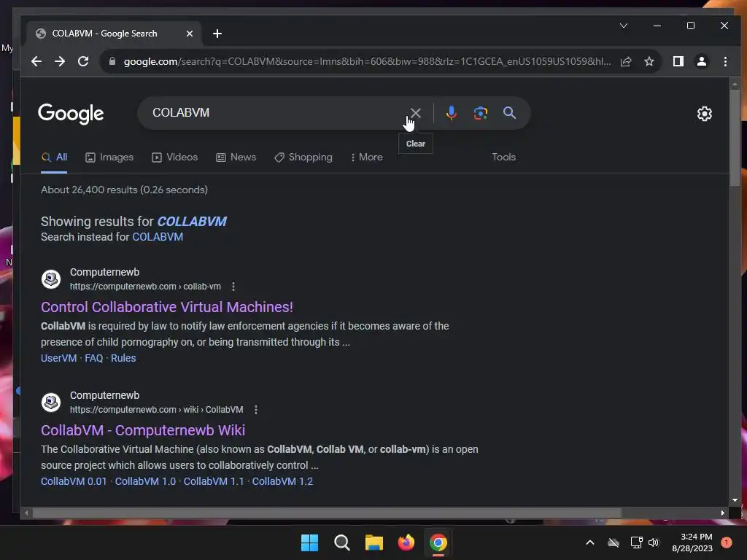Open network icon in system tray
The image size is (747, 560).
636,542
